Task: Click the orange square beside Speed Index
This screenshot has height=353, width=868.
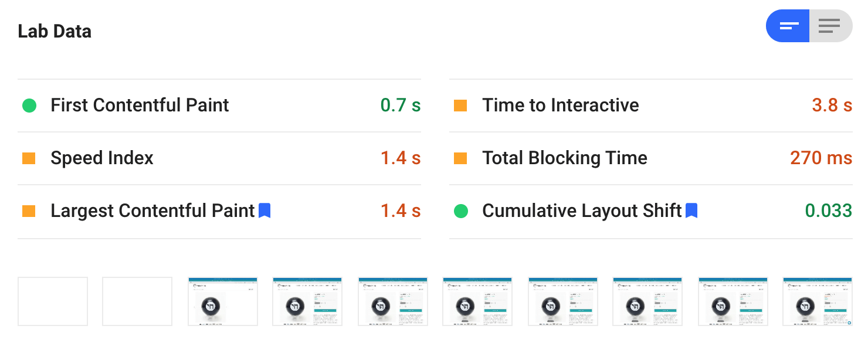Action: [29, 158]
